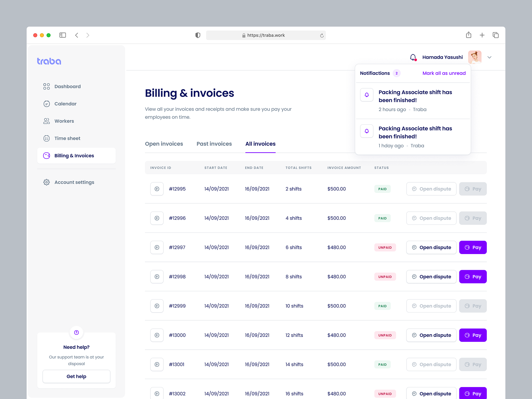Screen dimensions: 532x399
Task: Switch to the Past invoices tab
Action: (x=214, y=144)
